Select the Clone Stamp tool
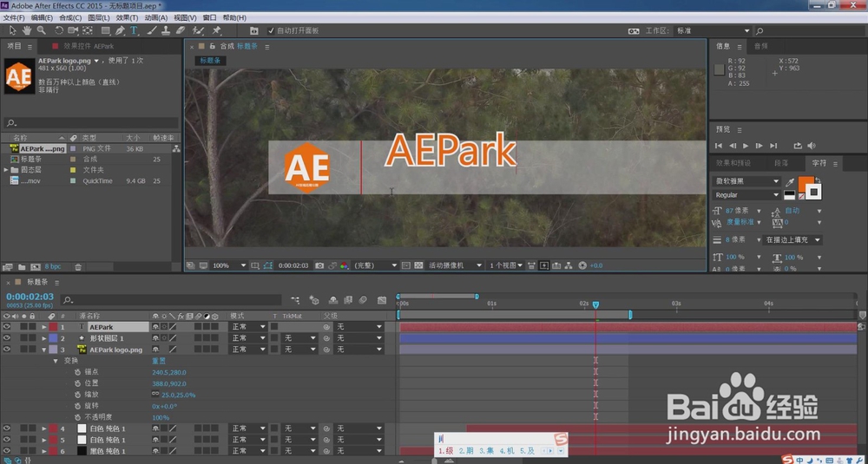Viewport: 868px width, 464px height. (166, 30)
